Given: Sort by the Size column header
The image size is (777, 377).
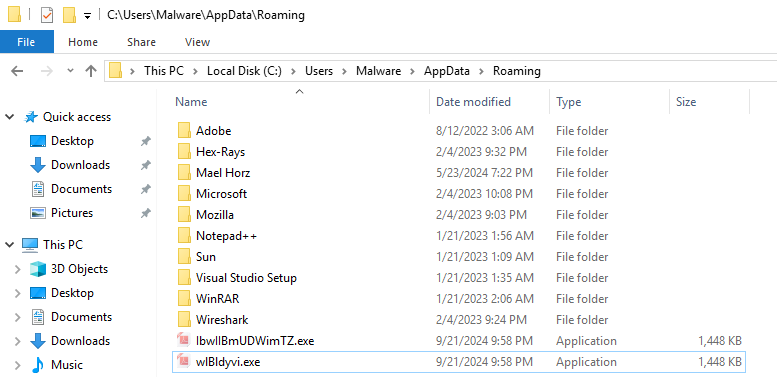Looking at the screenshot, I should 686,102.
